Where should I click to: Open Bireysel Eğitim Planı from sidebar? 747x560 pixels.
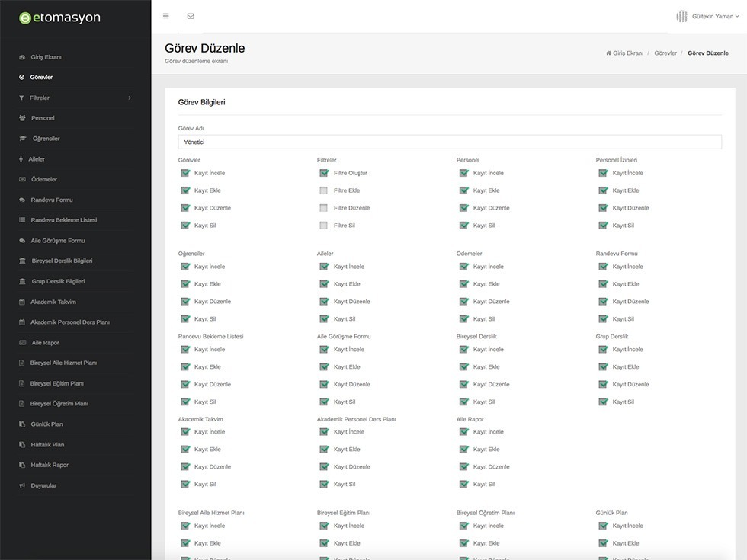(x=56, y=383)
